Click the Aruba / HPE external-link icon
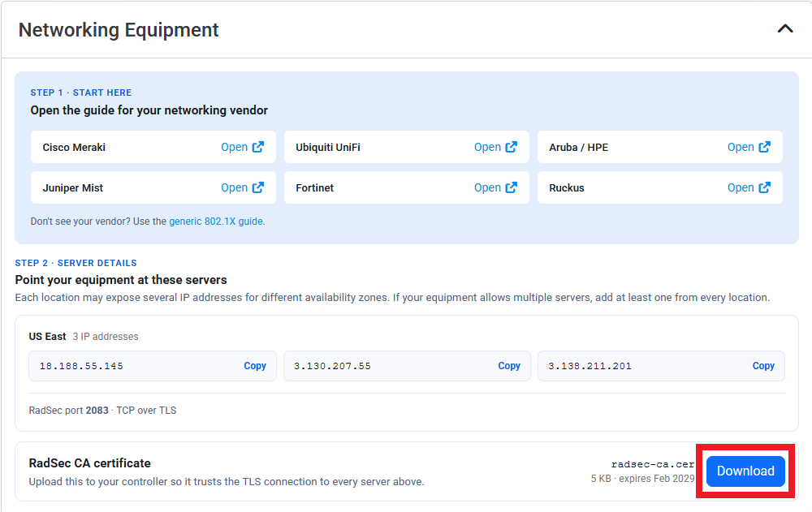The width and height of the screenshot is (812, 512). 764,147
